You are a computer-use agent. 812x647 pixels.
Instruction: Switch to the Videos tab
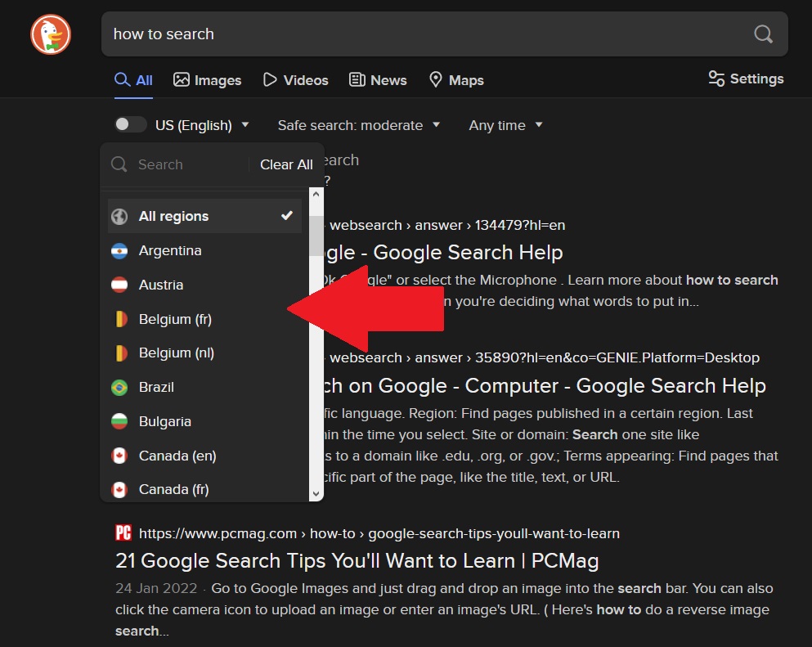pos(295,80)
